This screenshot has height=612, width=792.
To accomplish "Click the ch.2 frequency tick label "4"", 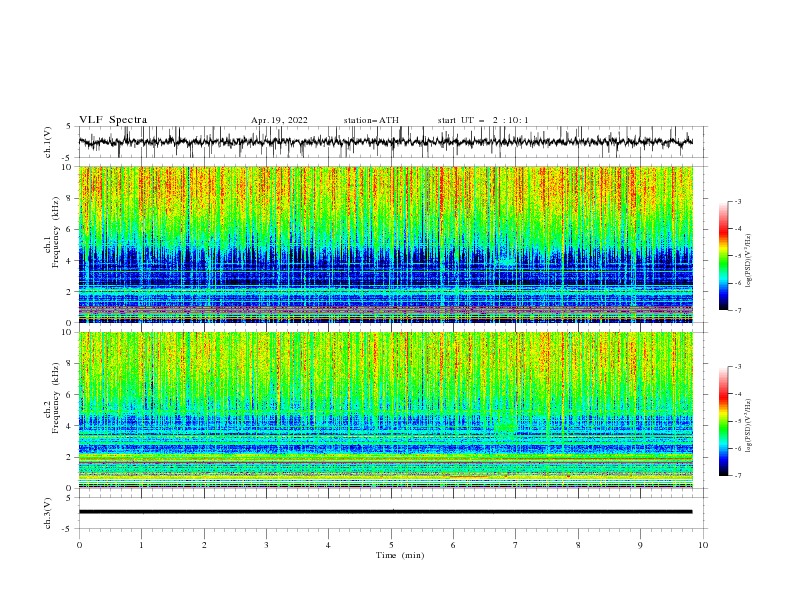I will 70,426.
